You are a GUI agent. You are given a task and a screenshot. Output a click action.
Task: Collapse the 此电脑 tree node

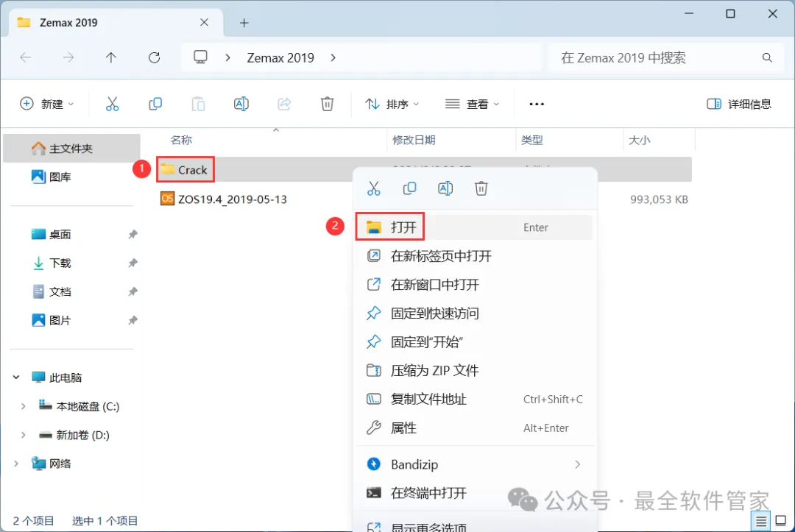[x=16, y=377]
